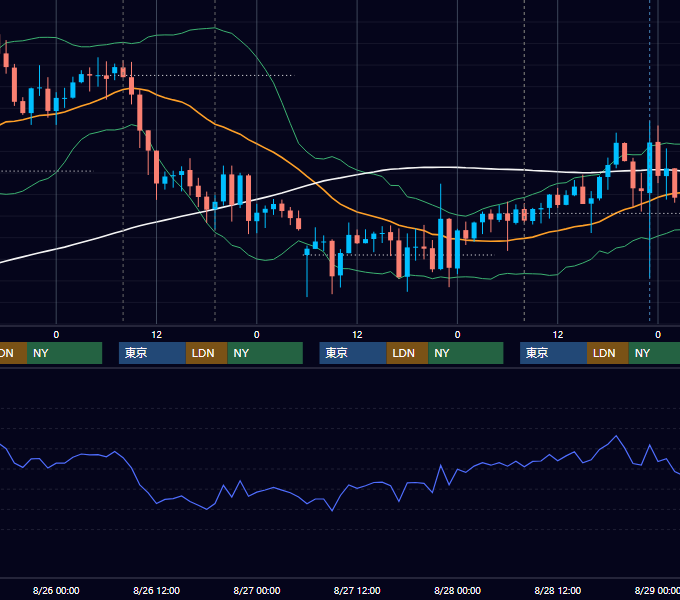Click the hour label 12 on 8/27

357,335
